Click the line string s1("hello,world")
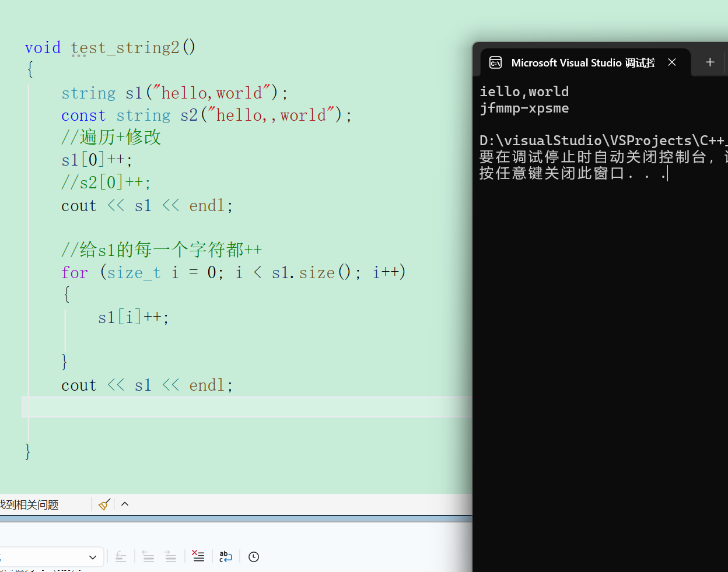The height and width of the screenshot is (572, 728). coord(175,93)
